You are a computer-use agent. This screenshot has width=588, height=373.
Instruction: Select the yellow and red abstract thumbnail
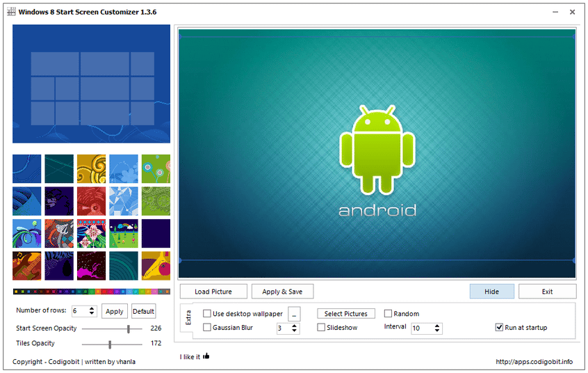pyautogui.click(x=156, y=266)
